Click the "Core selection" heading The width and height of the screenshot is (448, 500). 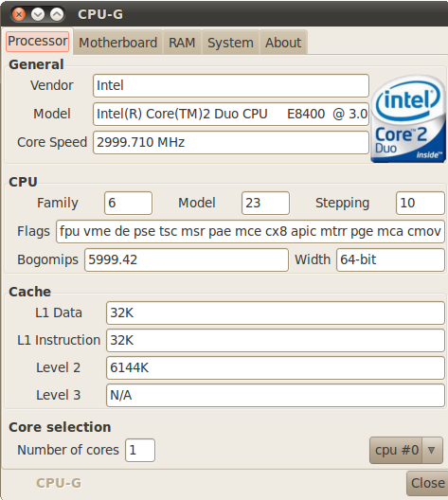point(60,427)
